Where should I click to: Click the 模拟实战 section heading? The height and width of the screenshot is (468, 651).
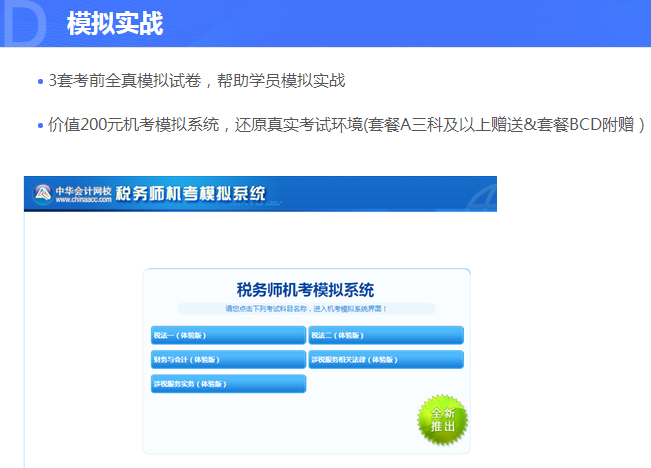(x=115, y=23)
